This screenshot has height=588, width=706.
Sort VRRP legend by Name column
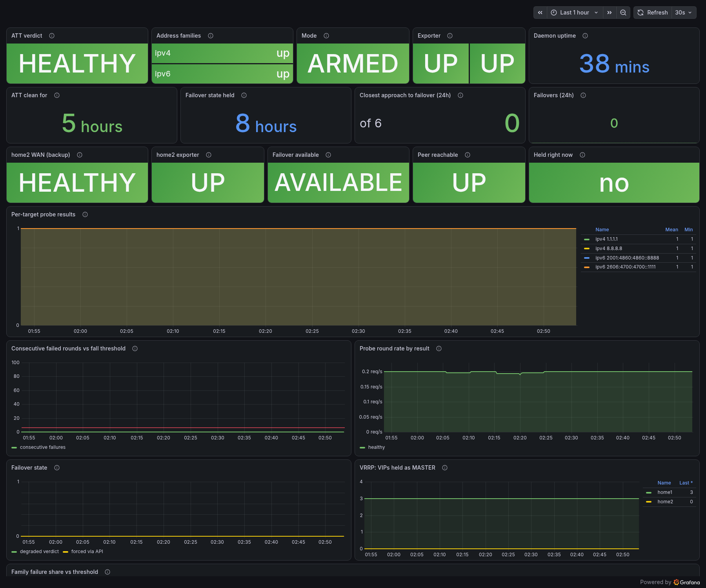click(664, 483)
